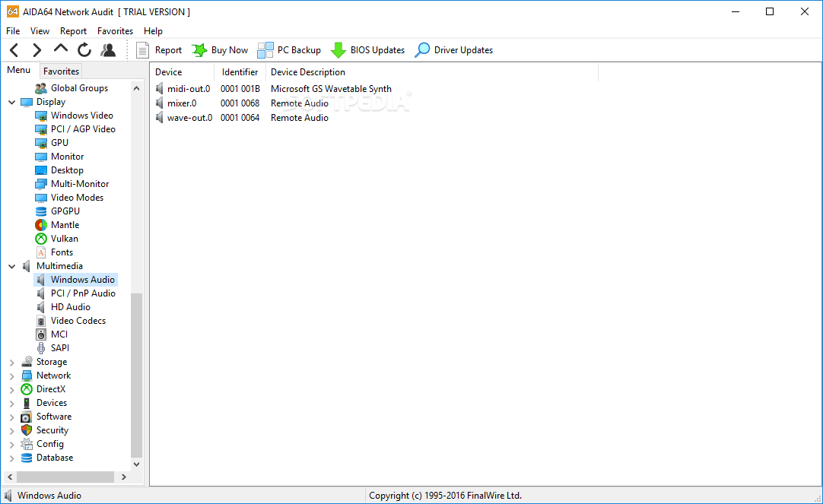Select Global Groups icon in tree
This screenshot has width=823, height=504.
(x=41, y=88)
